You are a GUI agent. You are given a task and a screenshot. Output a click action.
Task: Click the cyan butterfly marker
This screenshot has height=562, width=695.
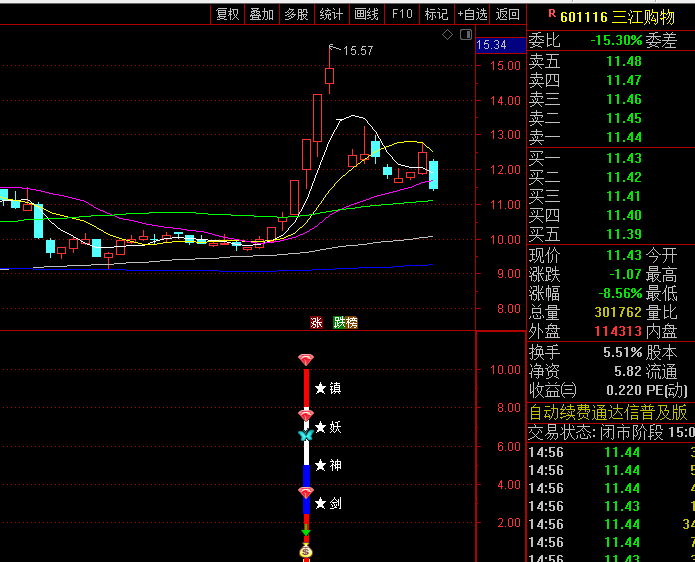point(306,435)
